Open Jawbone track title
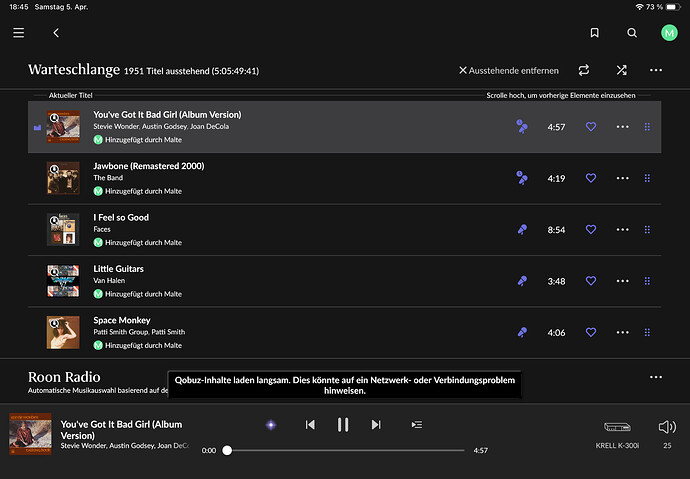Viewport: 690px width, 479px height. click(149, 166)
